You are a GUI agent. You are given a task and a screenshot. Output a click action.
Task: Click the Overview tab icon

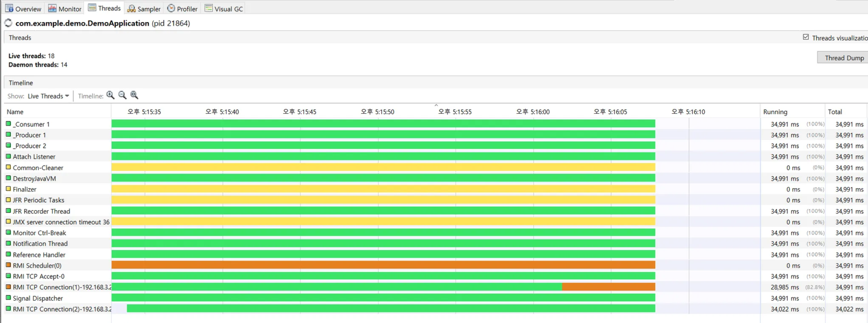pyautogui.click(x=9, y=8)
